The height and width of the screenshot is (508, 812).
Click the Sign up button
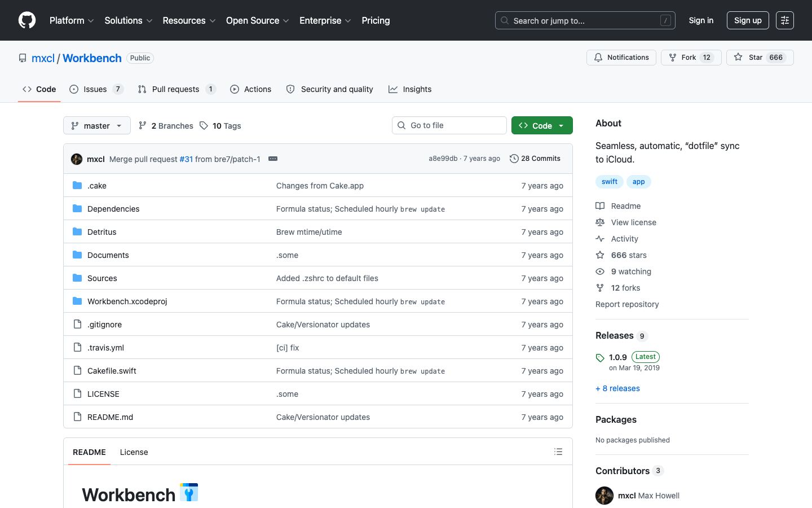point(748,20)
